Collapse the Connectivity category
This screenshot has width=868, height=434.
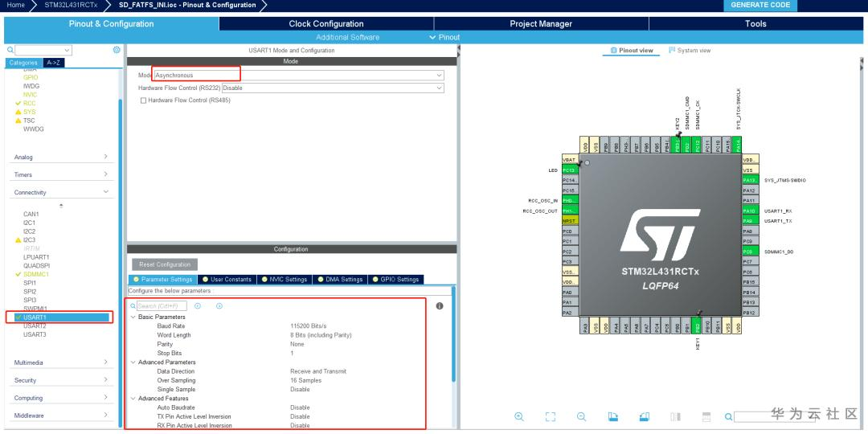click(x=61, y=193)
